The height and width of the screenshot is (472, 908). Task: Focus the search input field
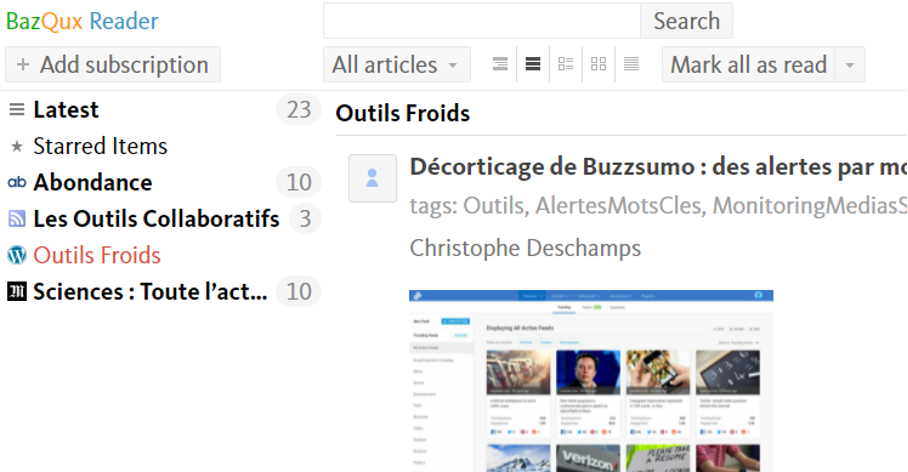click(x=482, y=21)
